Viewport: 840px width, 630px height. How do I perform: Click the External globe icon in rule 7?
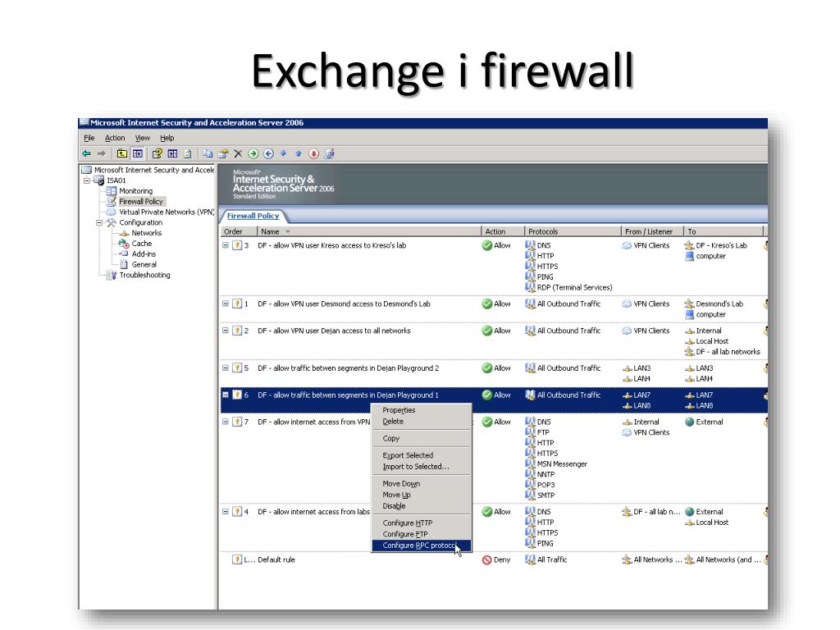click(690, 422)
